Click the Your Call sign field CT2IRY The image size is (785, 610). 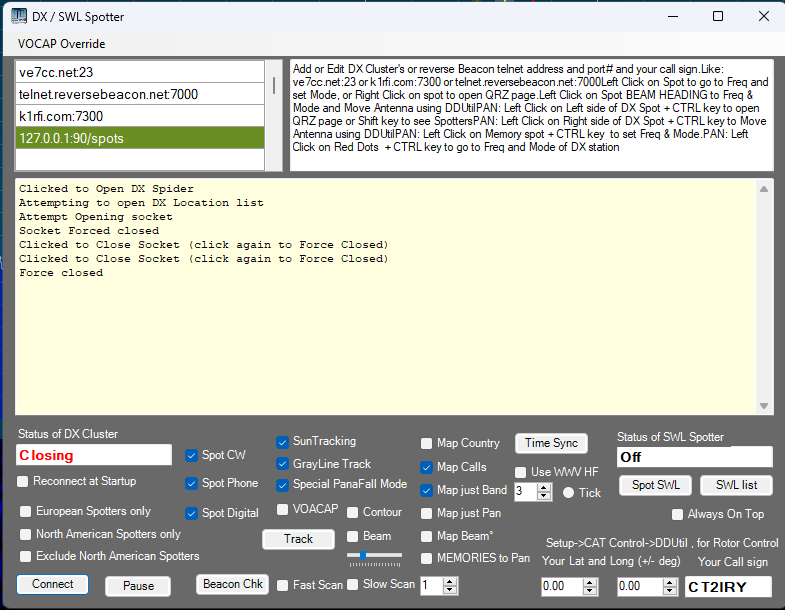[x=728, y=587]
